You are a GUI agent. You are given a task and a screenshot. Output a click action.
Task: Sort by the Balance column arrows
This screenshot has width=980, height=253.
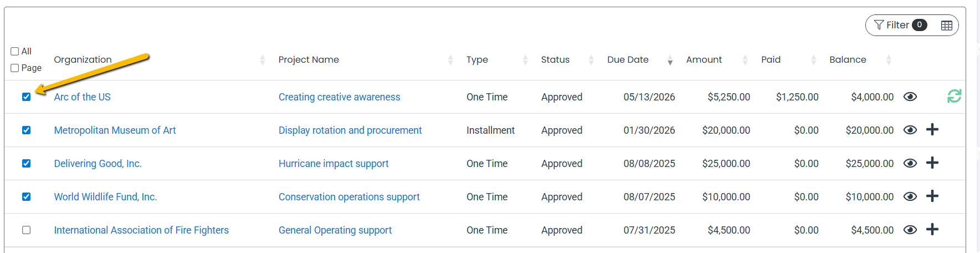coord(889,60)
